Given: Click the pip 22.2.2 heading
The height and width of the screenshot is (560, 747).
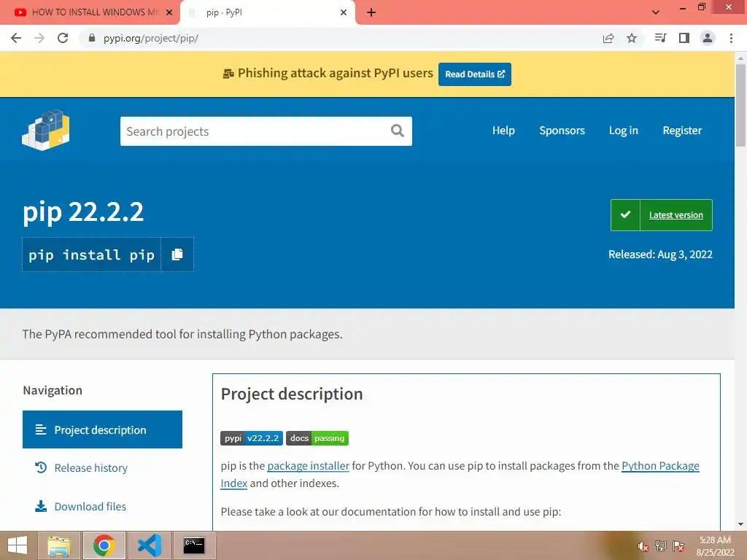Looking at the screenshot, I should click(83, 212).
